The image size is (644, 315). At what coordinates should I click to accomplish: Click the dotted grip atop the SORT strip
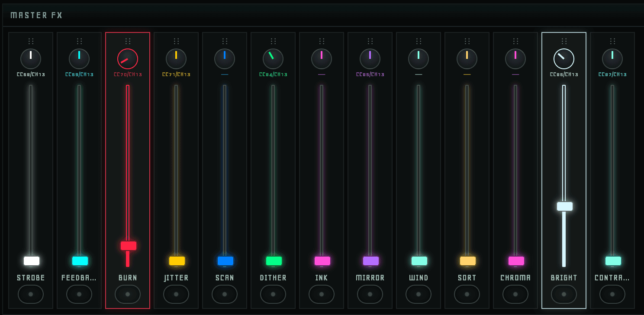coord(467,41)
